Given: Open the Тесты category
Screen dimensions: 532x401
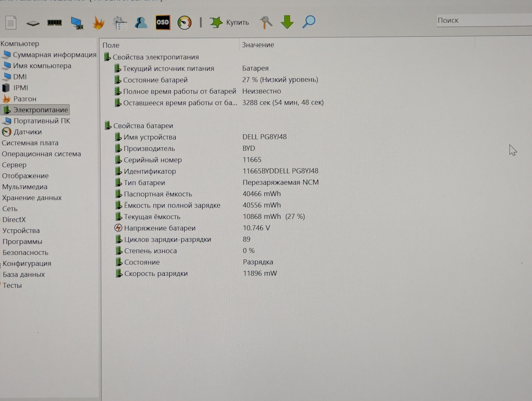Looking at the screenshot, I should [12, 285].
